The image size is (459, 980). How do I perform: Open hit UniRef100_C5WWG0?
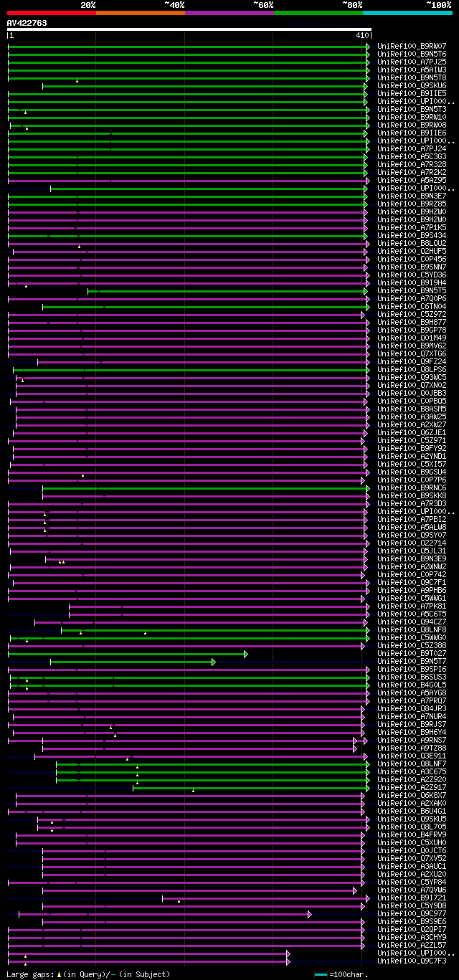point(412,638)
